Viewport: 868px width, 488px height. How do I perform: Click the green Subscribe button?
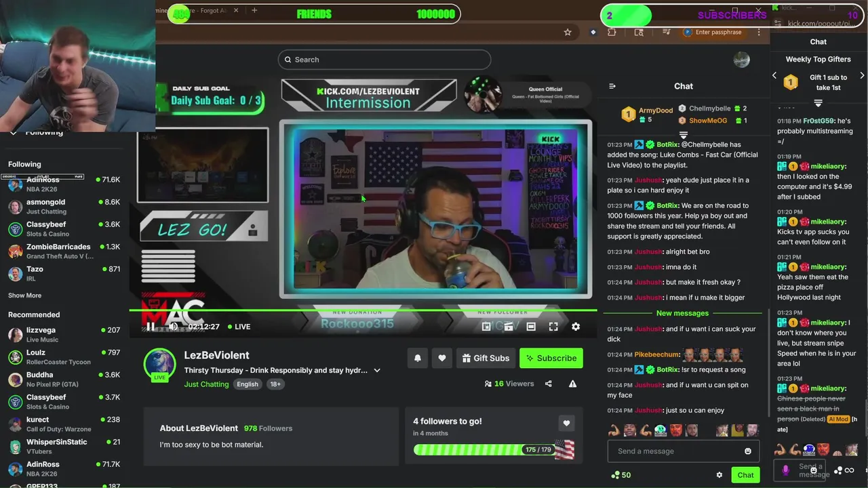click(x=551, y=358)
